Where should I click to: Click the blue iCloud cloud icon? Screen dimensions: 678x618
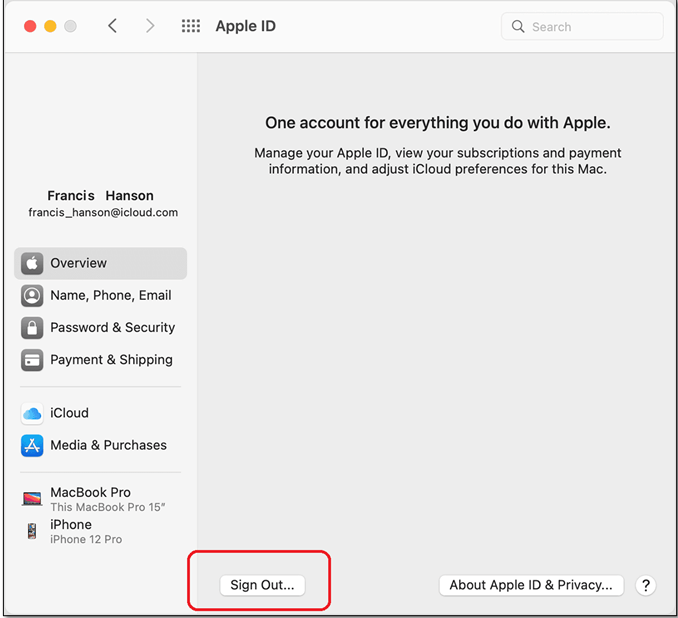pos(32,413)
